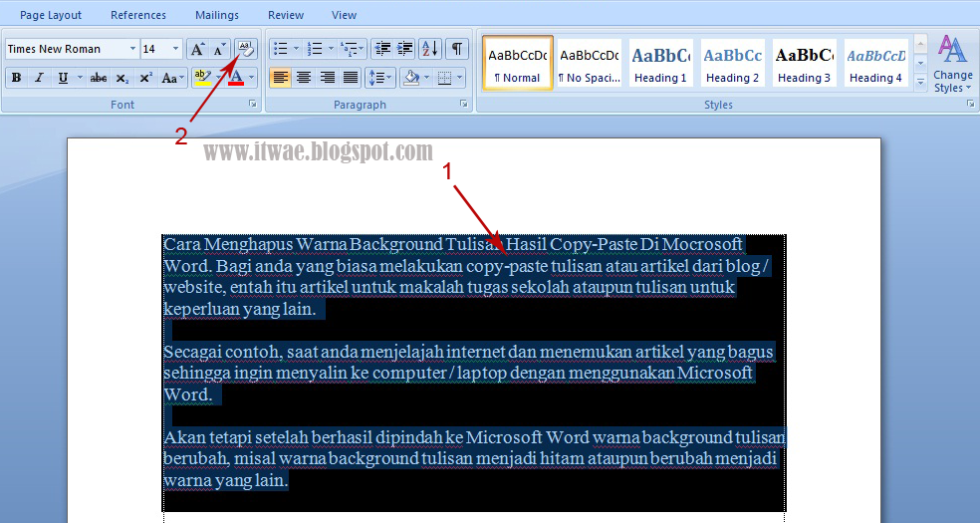The width and height of the screenshot is (980, 523).
Task: Apply superscript formatting
Action: point(145,78)
